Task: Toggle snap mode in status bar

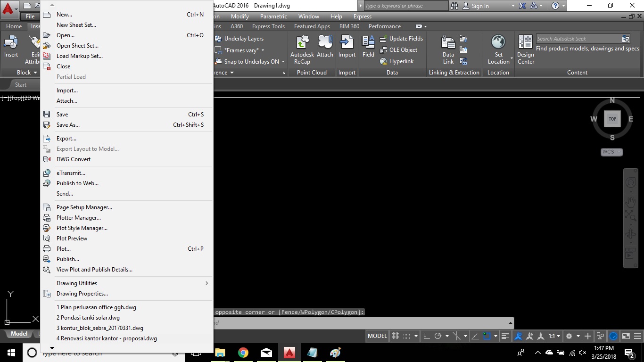Action: 407,336
